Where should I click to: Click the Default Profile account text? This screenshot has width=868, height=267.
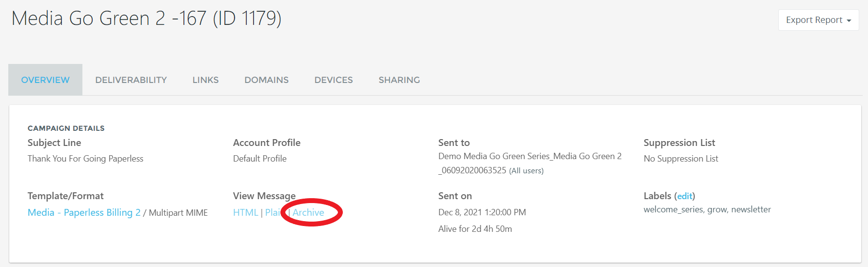tap(259, 159)
